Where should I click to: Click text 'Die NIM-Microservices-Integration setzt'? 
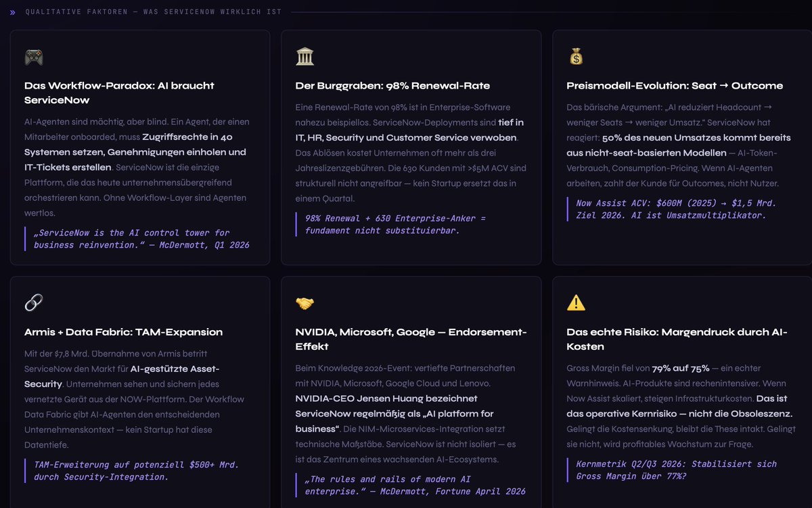[425, 429]
